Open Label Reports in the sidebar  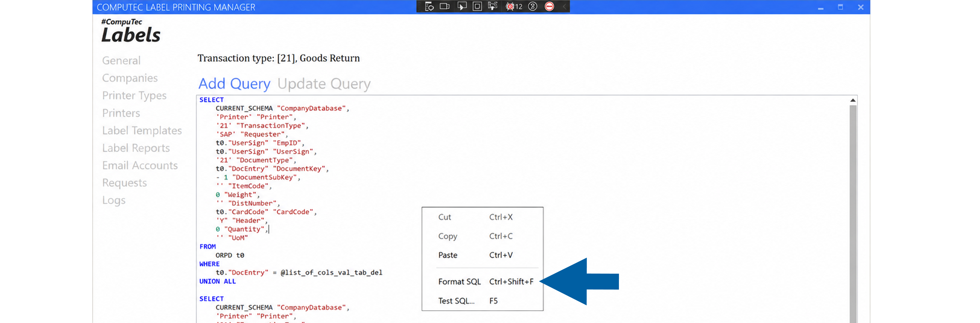pos(136,148)
